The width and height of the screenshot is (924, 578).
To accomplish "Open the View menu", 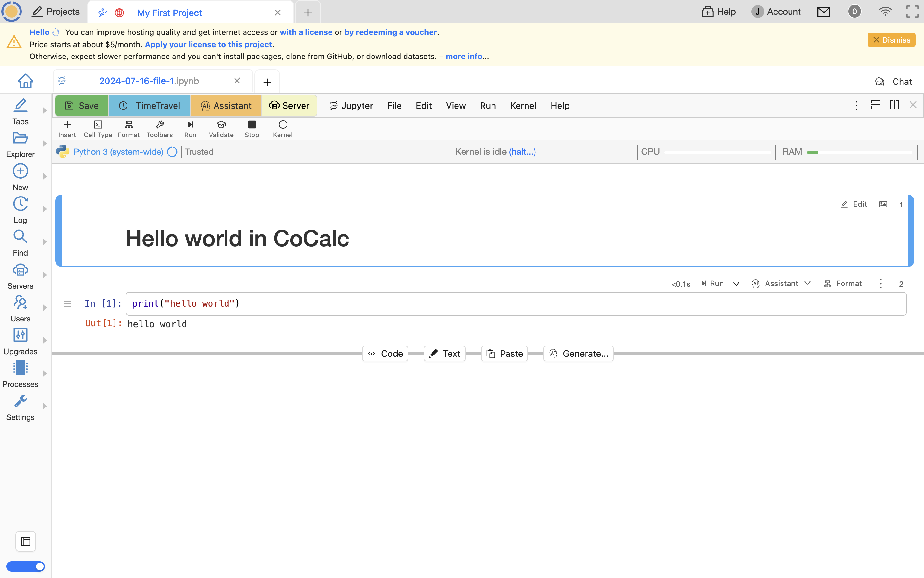I will 456,106.
